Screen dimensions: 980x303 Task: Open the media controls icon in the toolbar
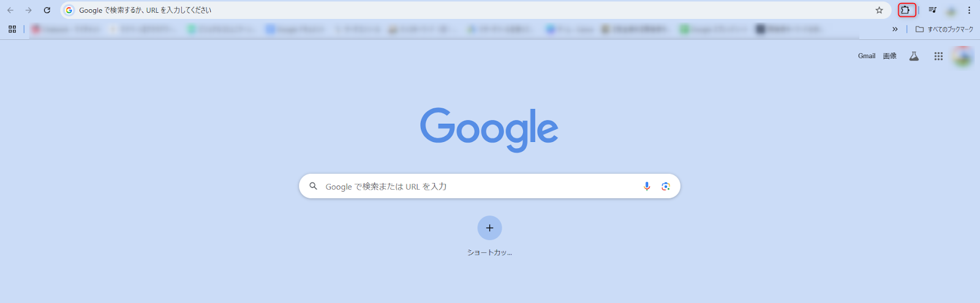[932, 10]
